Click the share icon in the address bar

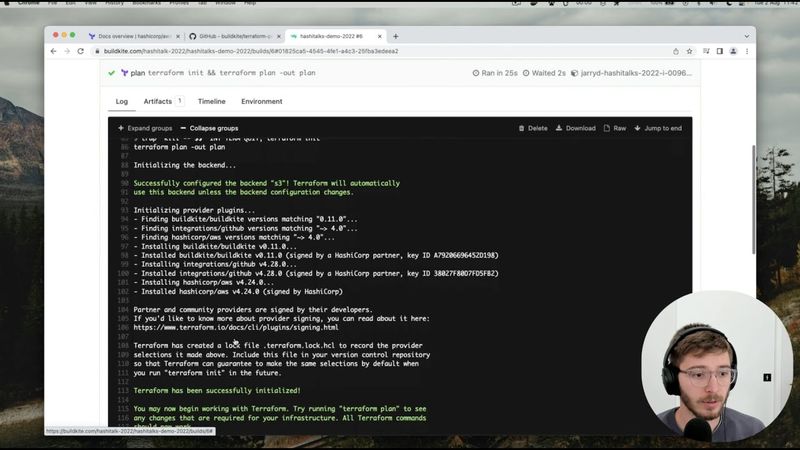(x=676, y=51)
